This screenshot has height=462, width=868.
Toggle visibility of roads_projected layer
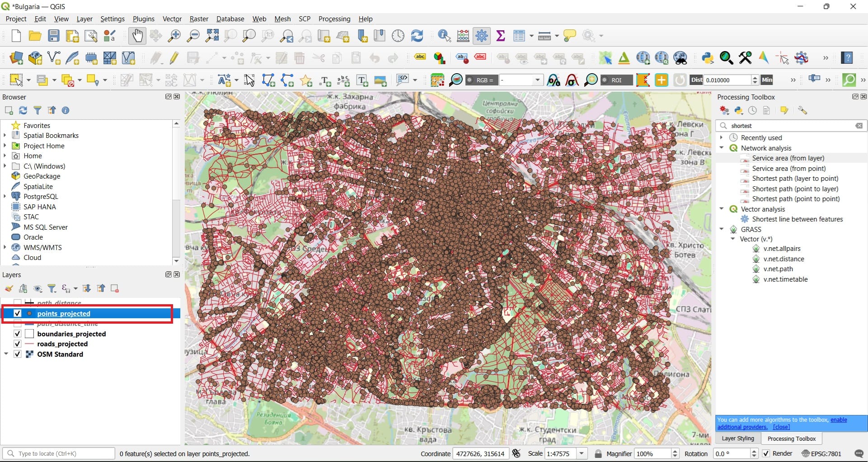(x=18, y=344)
